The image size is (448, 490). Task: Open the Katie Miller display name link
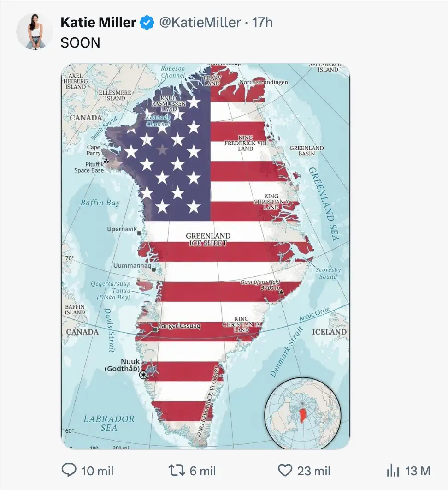point(98,22)
